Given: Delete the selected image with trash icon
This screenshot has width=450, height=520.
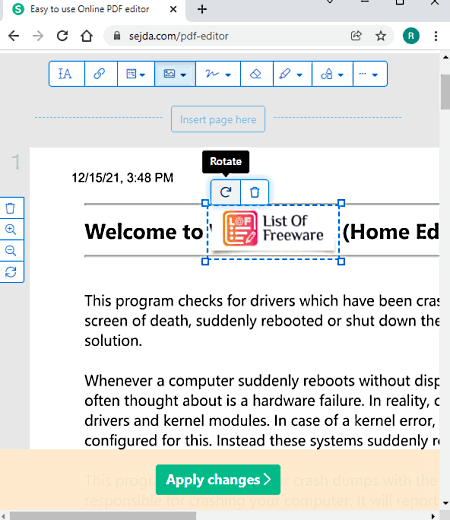Looking at the screenshot, I should coord(254,192).
